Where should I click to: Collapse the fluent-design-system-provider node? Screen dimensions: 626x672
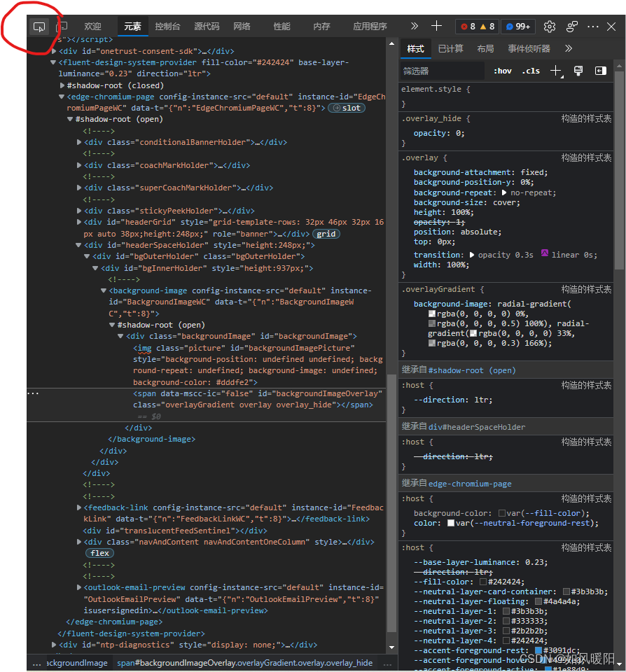pyautogui.click(x=53, y=62)
